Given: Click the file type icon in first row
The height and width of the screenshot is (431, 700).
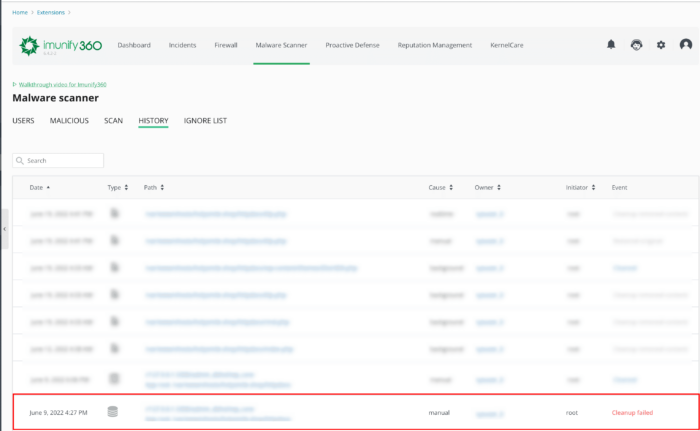Looking at the screenshot, I should pyautogui.click(x=113, y=213).
